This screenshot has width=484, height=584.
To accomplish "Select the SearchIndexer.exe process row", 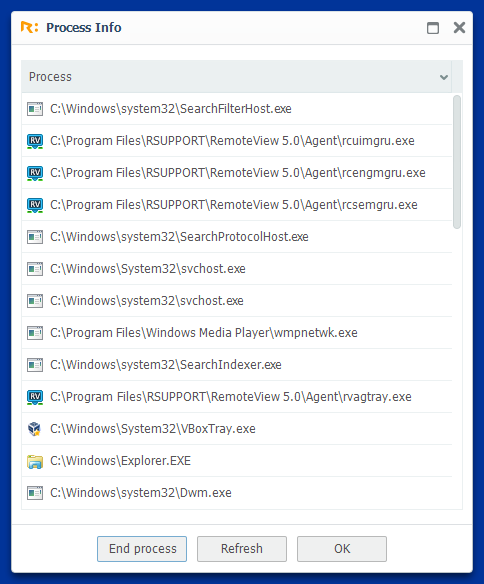I will coord(237,365).
